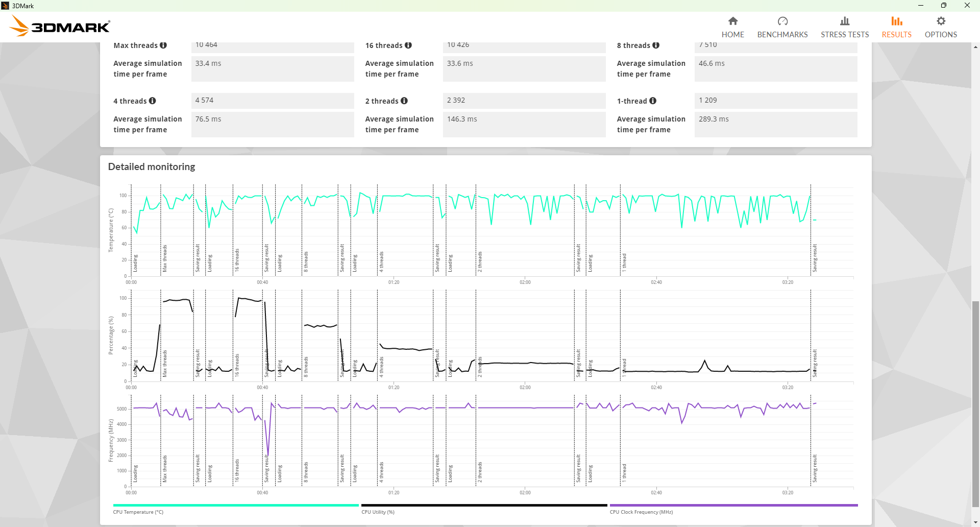Click the Stress Tests bar chart icon
The height and width of the screenshot is (527, 980).
844,21
